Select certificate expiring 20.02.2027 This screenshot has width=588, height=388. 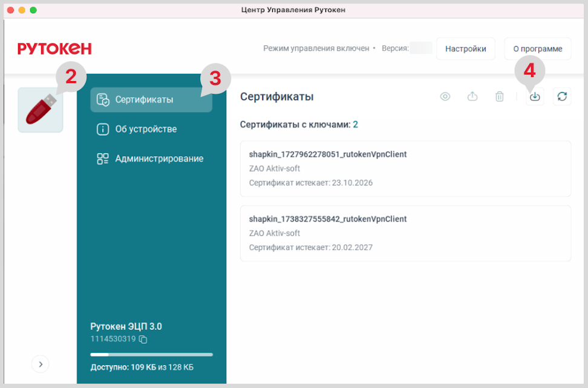coord(405,233)
